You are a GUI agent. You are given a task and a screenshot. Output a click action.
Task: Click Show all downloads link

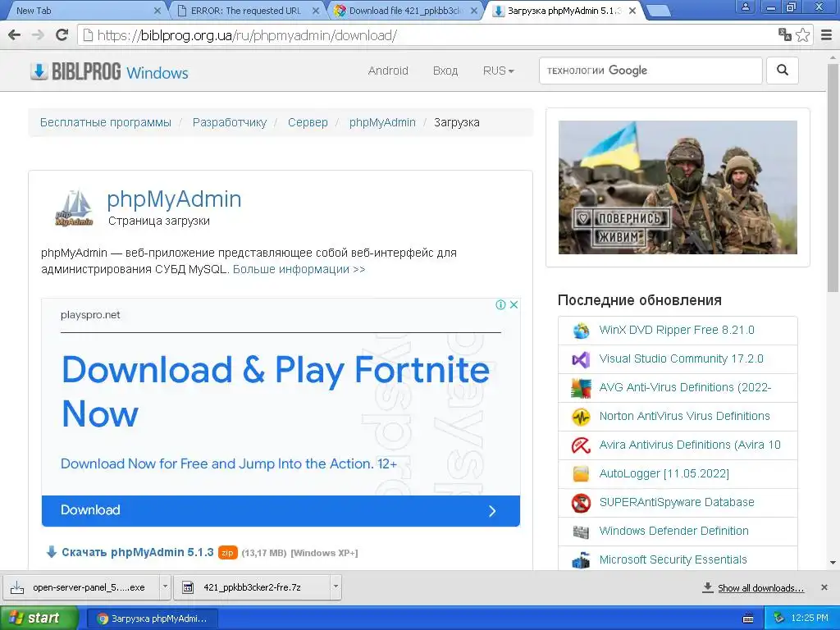[760, 587]
